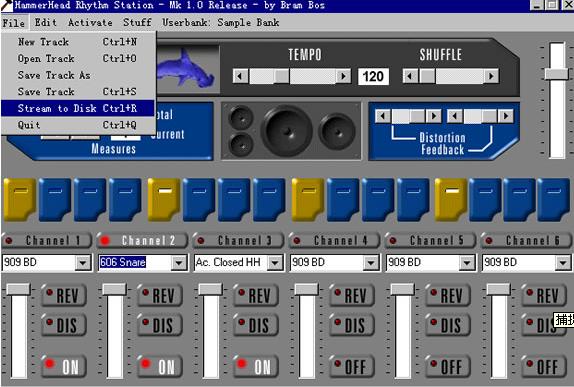Screen dimensions: 574x387
Task: Decrease shuffle with left arrow
Action: (x=410, y=77)
